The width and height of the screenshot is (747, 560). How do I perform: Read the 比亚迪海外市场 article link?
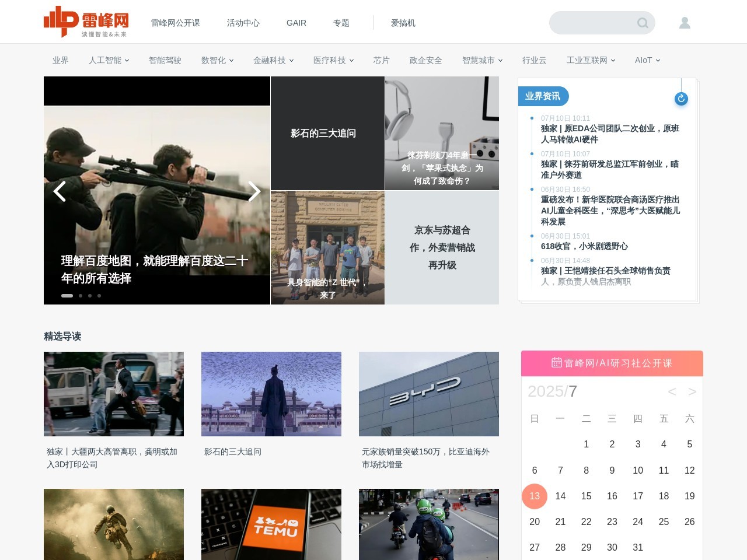[x=429, y=458]
